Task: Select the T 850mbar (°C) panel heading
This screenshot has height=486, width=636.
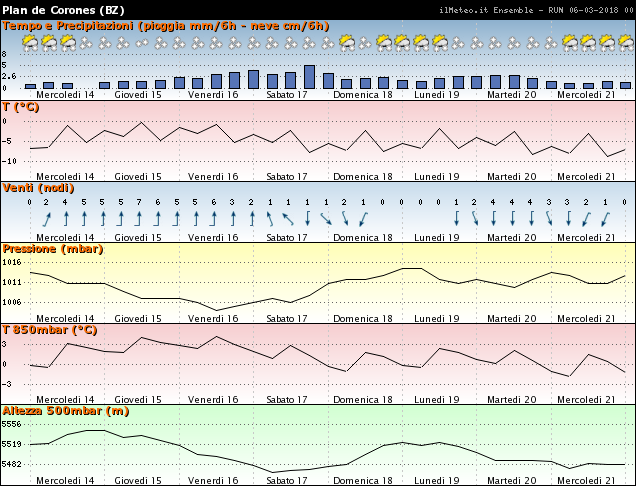Action: point(50,330)
